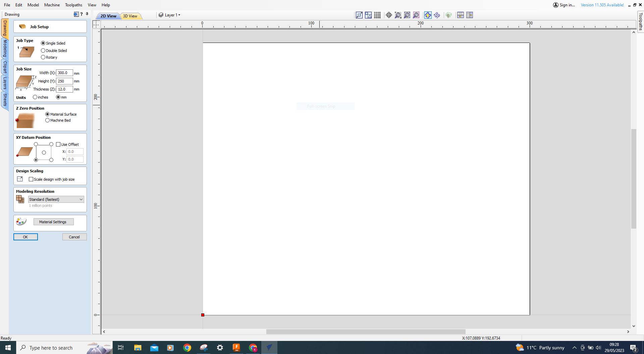Enable the Use Offset checkbox
Screen dimensions: 644x354
pos(58,144)
